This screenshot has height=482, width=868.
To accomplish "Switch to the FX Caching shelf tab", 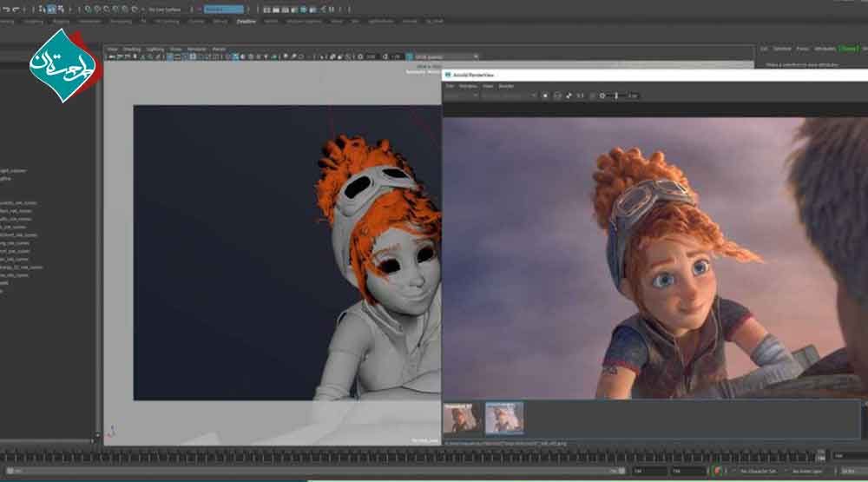I will (167, 21).
